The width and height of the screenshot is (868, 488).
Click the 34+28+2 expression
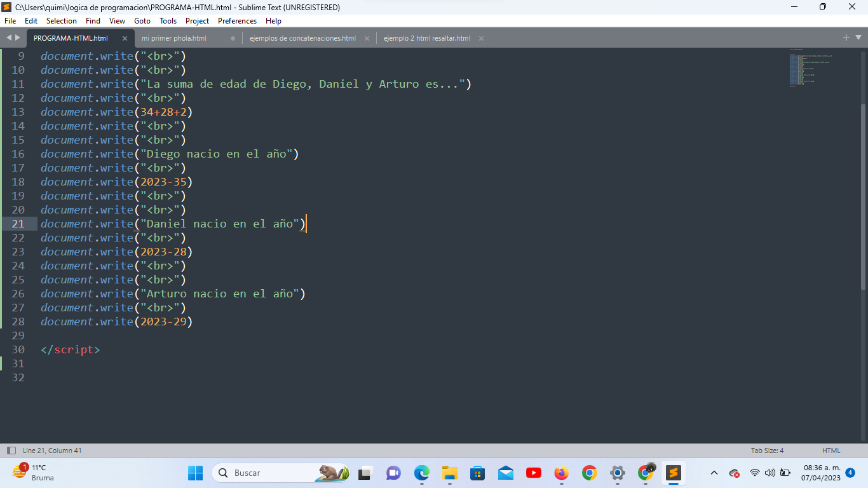coord(163,112)
